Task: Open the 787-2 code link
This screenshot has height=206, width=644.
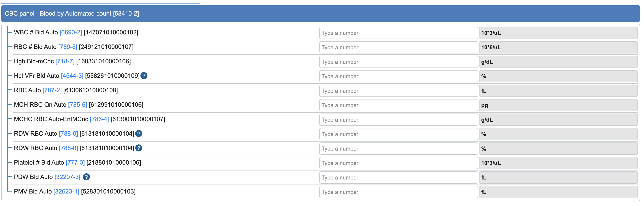Action: [x=52, y=90]
